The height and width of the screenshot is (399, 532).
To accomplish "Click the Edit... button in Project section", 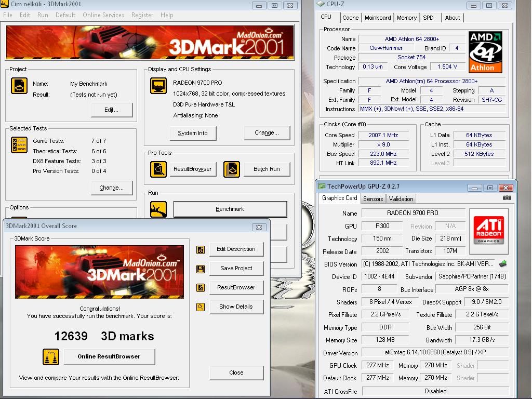I will [x=112, y=110].
